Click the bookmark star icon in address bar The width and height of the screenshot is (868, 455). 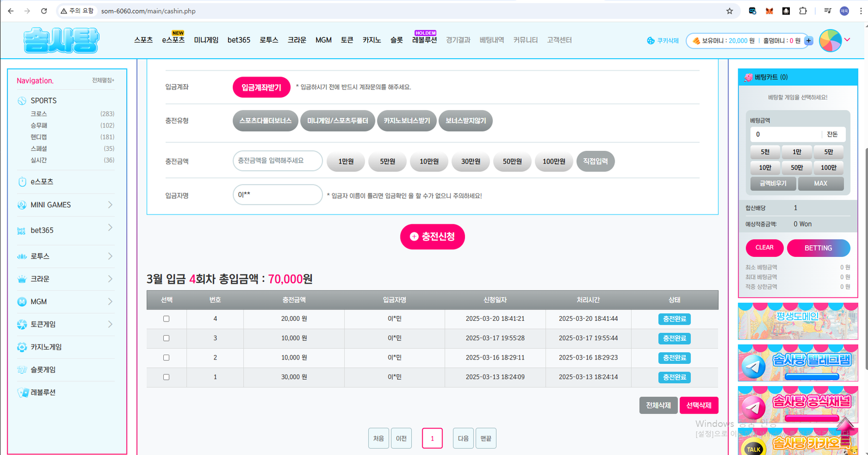point(729,11)
